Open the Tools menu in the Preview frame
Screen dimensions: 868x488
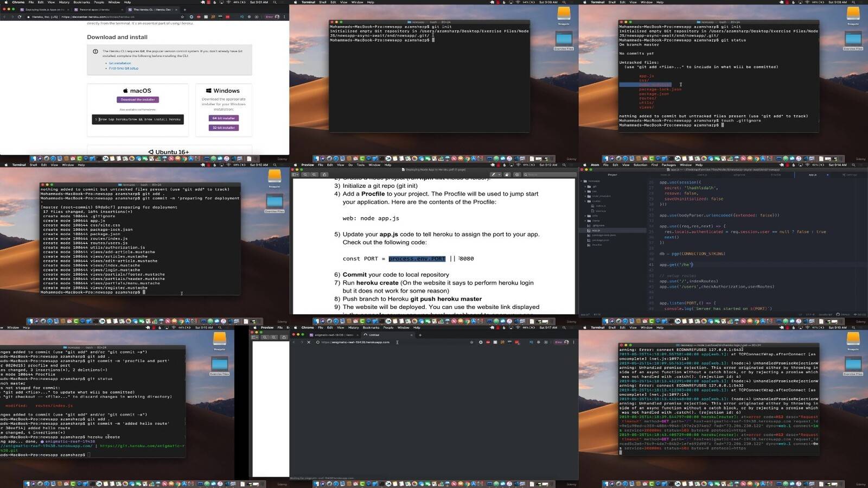361,165
